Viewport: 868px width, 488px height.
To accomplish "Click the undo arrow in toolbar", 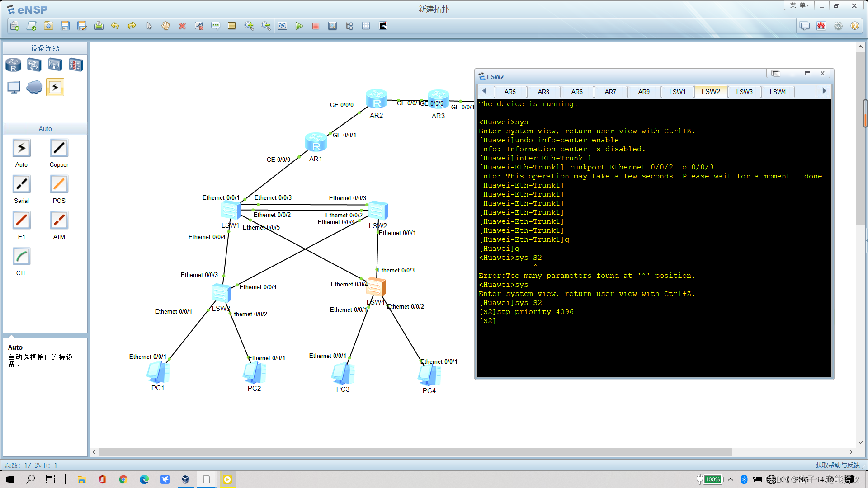I will click(115, 26).
